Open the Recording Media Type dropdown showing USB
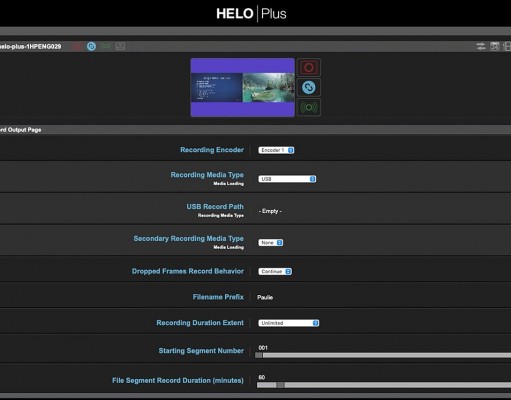 coord(287,179)
